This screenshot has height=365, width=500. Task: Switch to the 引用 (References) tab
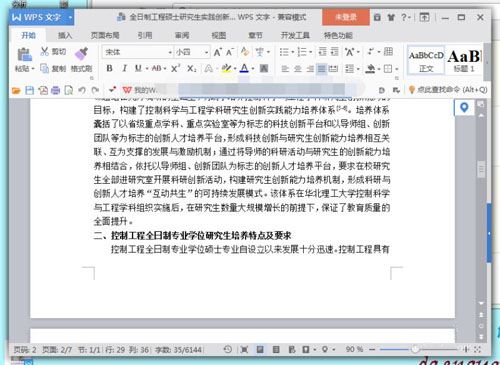pyautogui.click(x=145, y=35)
